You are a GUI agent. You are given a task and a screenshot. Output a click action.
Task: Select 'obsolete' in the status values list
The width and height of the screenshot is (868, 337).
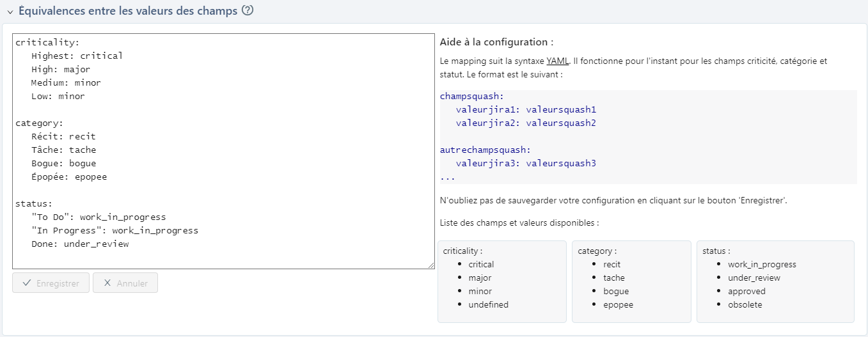point(745,304)
